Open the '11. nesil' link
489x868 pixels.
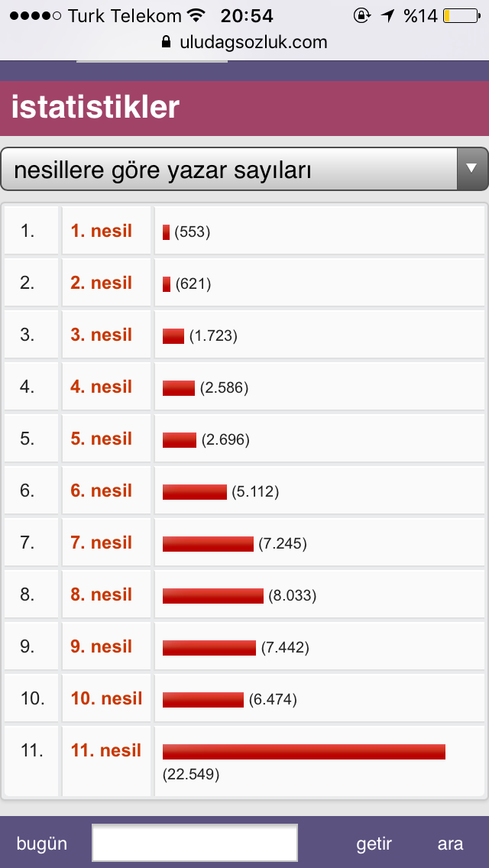(x=106, y=750)
